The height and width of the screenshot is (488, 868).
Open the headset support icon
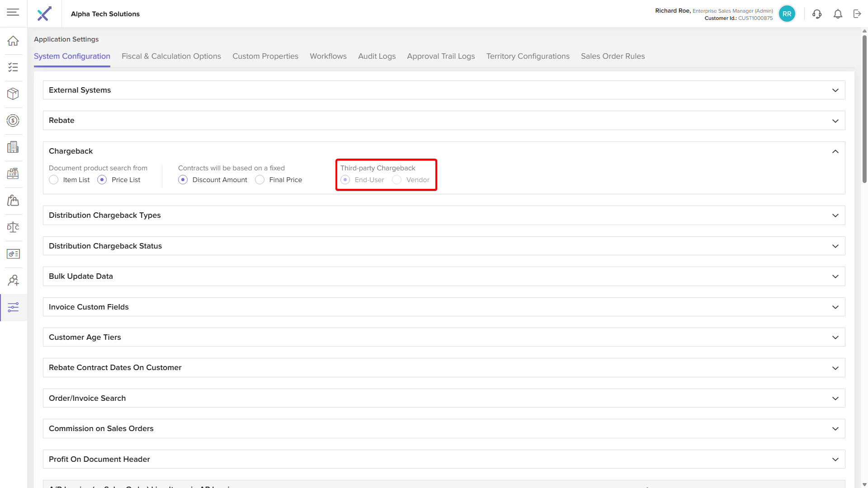click(816, 14)
